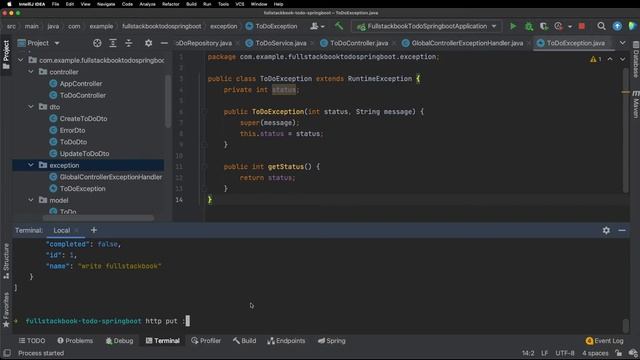Viewport: 640px width, 360px height.
Task: Expand all in Project panel
Action: (113, 43)
